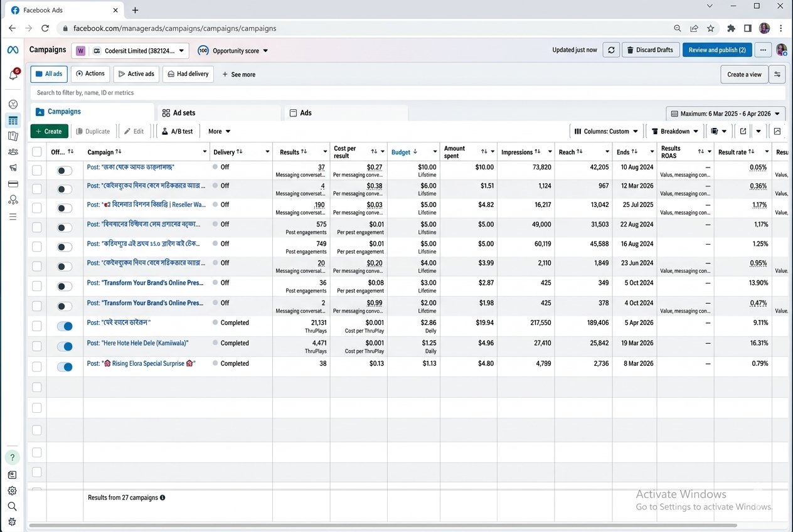
Task: Click the Meta logo icon
Action: 13,50
